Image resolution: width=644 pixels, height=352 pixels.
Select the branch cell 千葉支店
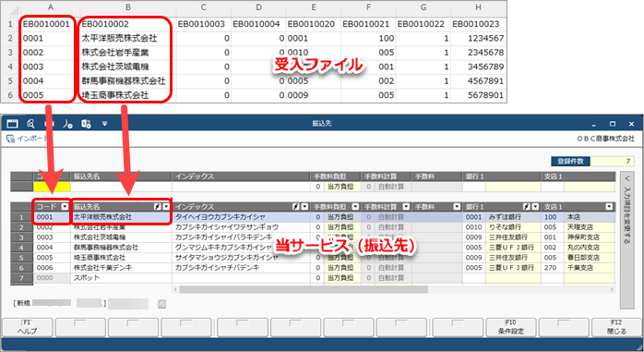point(590,268)
